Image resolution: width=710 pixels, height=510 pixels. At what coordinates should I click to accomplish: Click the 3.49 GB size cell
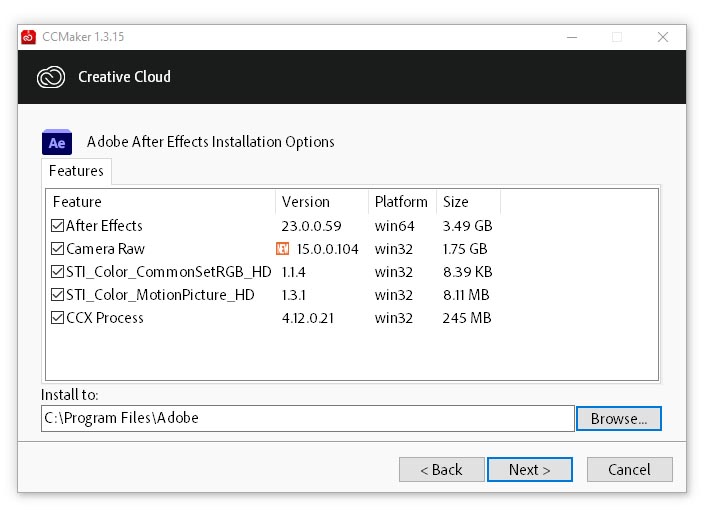point(467,226)
